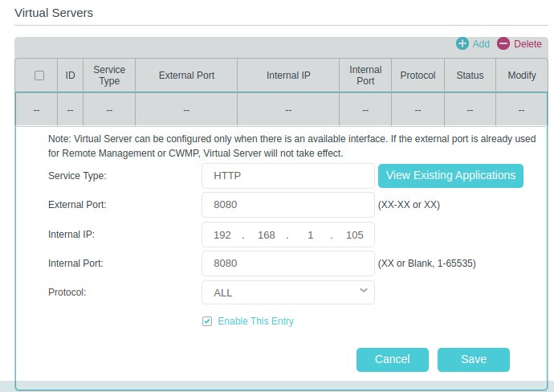Select the last Internal IP octet 105
554x392 pixels.
point(355,235)
